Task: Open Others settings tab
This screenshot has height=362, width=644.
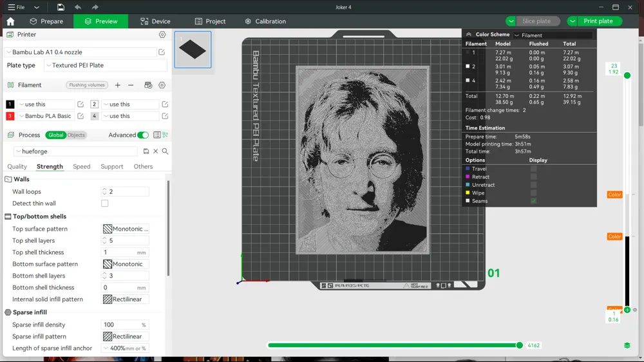Action: 143,166
